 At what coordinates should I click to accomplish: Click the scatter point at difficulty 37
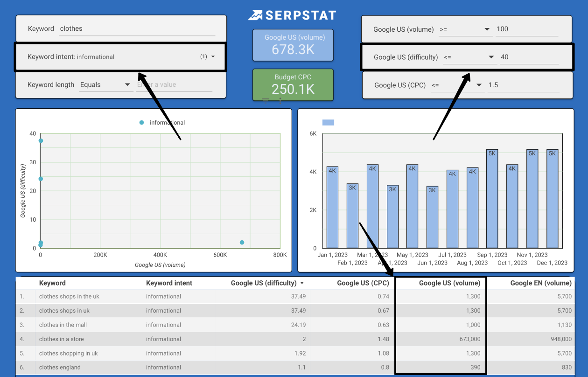click(41, 141)
